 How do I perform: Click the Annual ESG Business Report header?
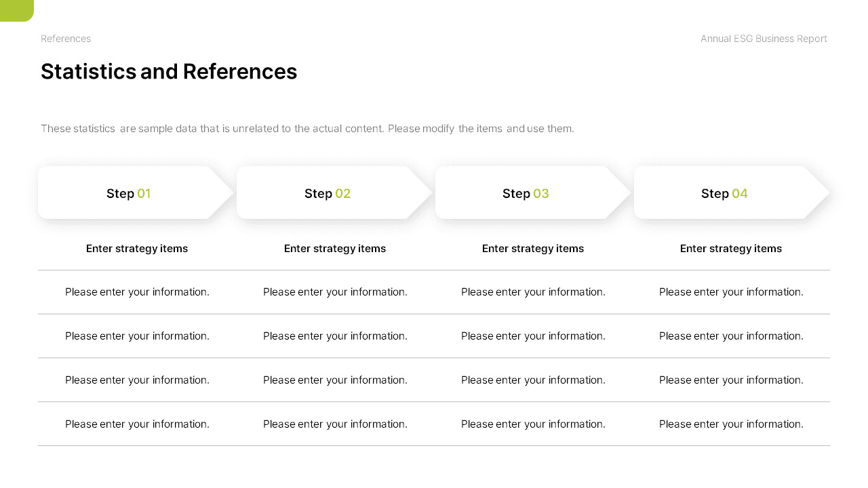tap(764, 39)
